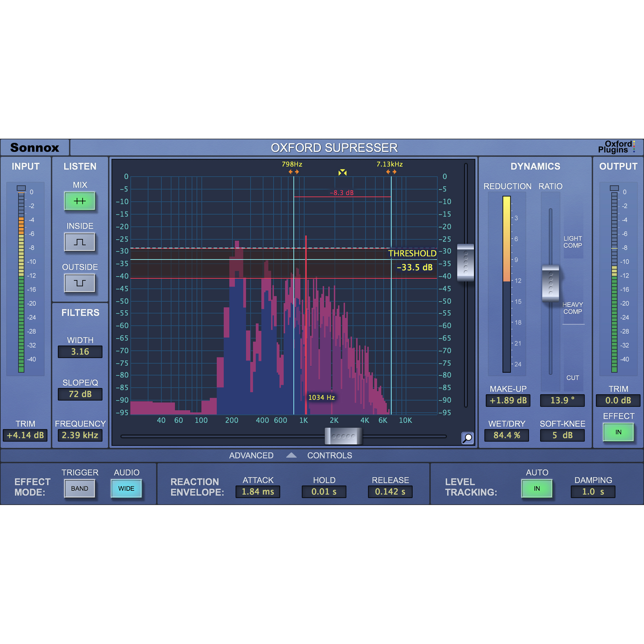Collapse the ADVANCED CONTROLS panel
The image size is (644, 644).
(x=291, y=455)
